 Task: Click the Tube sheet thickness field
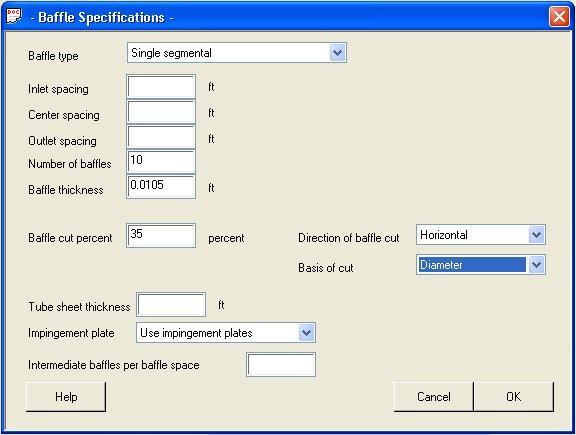coord(171,305)
